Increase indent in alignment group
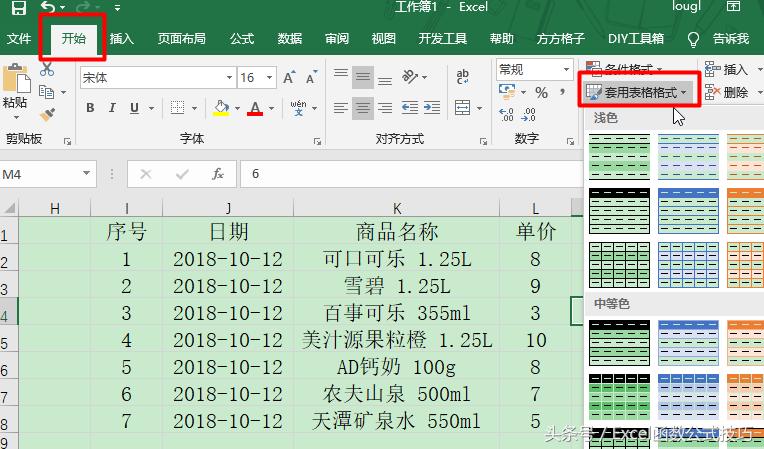 click(x=432, y=108)
